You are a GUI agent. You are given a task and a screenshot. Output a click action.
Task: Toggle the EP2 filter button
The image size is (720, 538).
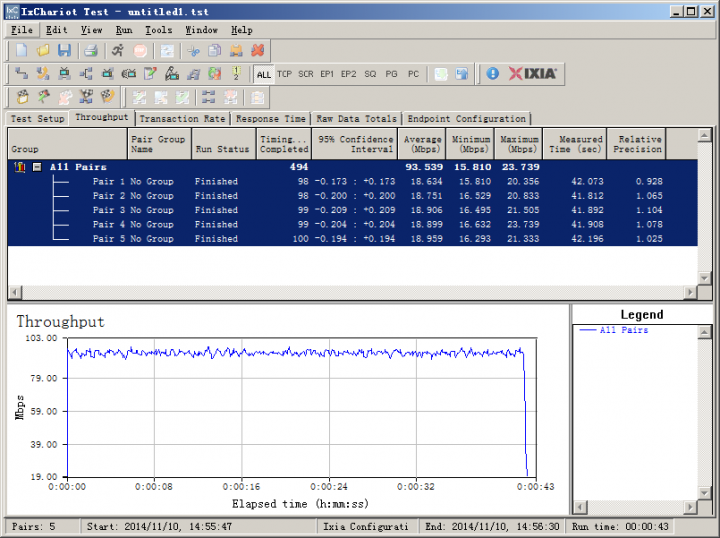coord(349,74)
